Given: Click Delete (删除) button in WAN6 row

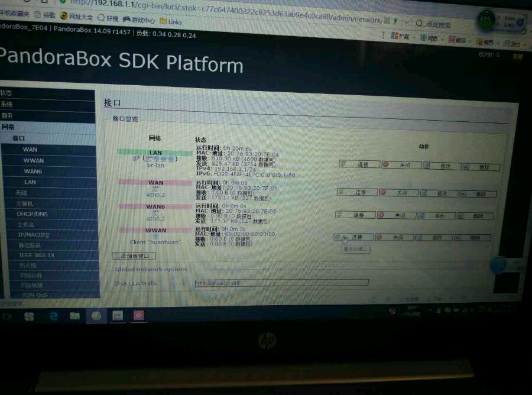Looking at the screenshot, I should point(475,216).
